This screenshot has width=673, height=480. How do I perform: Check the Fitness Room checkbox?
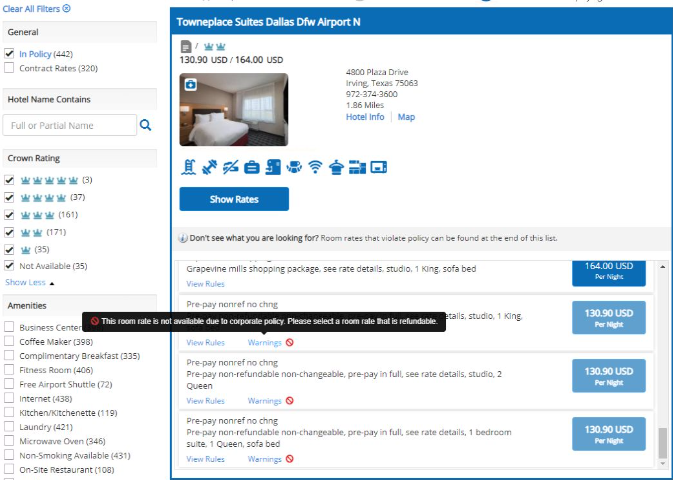(x=9, y=370)
